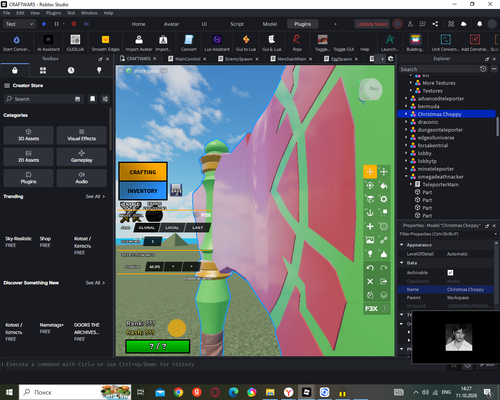Image resolution: width=500 pixels, height=400 pixels.
Task: Expand the Christmas Choppy model
Action: click(x=406, y=114)
